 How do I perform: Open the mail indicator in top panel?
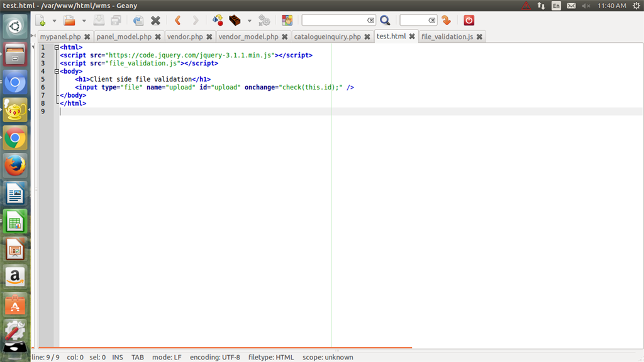pos(571,6)
